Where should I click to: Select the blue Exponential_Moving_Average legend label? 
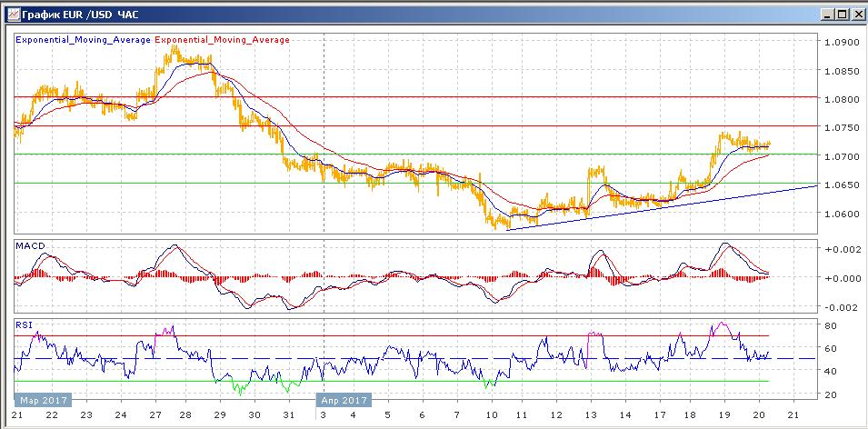pos(84,40)
